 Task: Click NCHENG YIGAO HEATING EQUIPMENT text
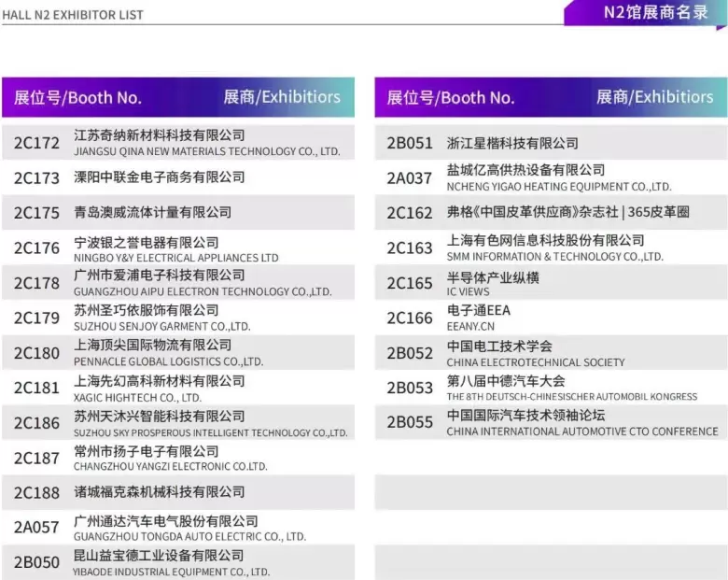tap(559, 187)
